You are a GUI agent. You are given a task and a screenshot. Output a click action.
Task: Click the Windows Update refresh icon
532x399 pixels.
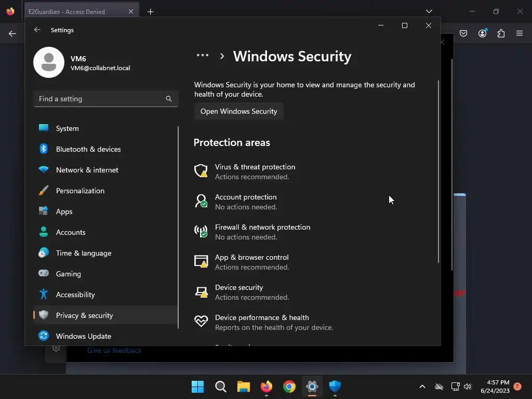44,336
